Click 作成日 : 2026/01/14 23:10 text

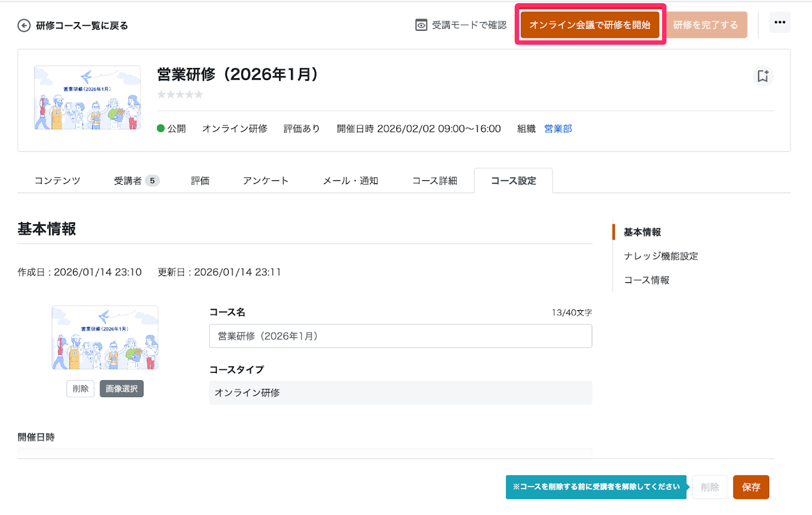point(79,272)
